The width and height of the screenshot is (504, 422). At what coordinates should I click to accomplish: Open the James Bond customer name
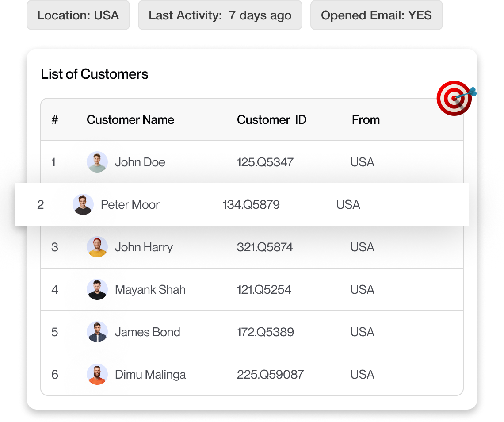147,332
